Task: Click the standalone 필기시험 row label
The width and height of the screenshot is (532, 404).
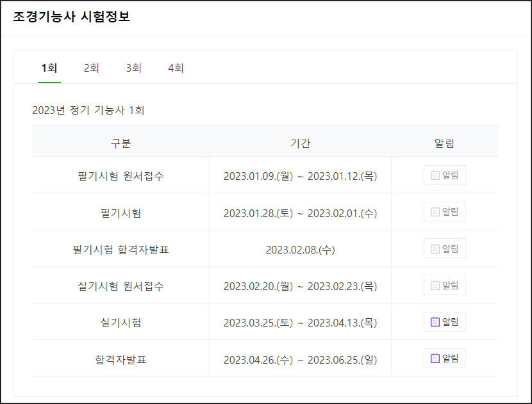Action: point(121,213)
